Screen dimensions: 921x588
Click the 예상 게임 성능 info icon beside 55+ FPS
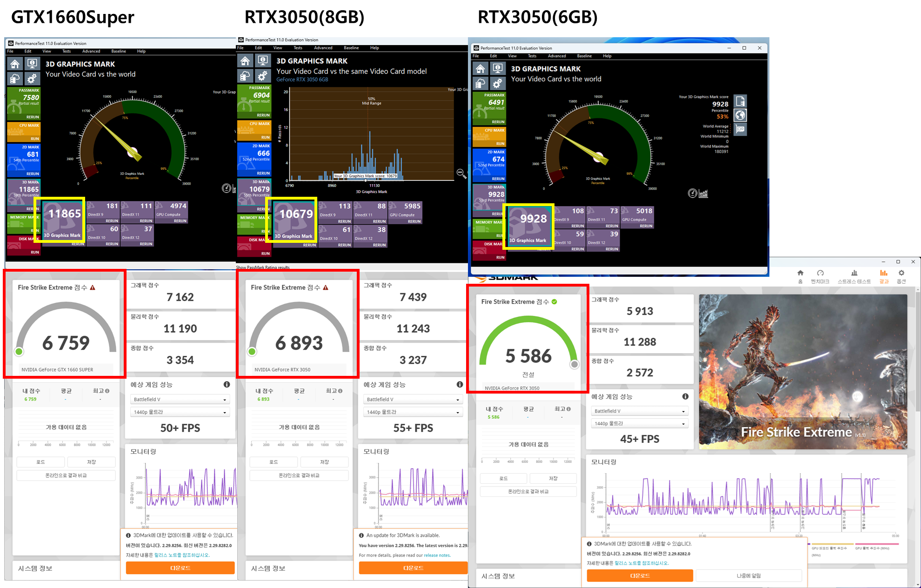pyautogui.click(x=460, y=385)
